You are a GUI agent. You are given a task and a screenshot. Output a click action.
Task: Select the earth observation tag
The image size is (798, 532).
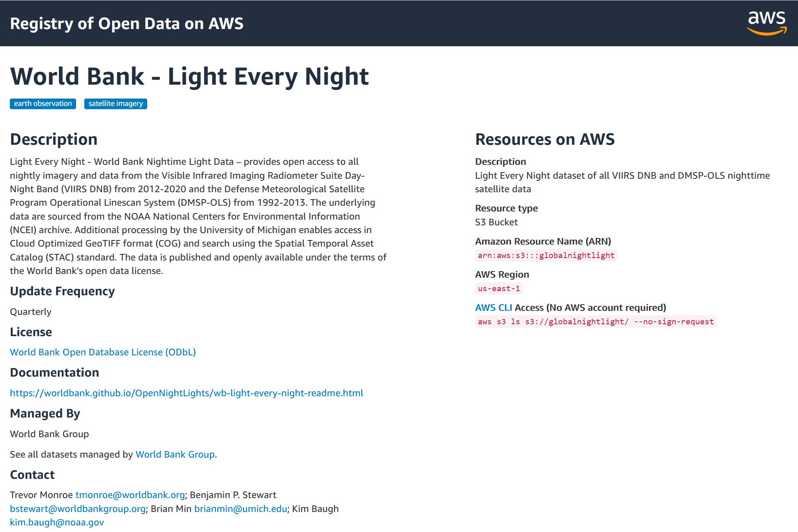[x=43, y=104]
